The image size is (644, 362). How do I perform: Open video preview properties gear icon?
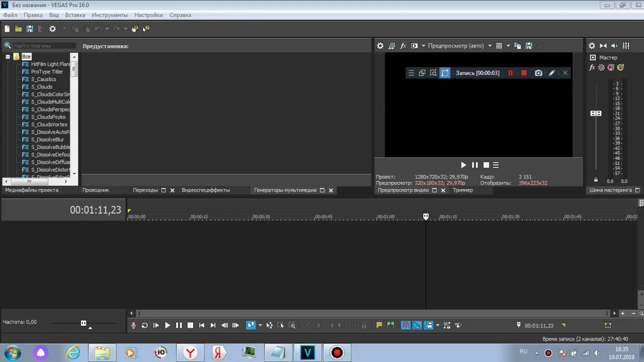(x=380, y=46)
